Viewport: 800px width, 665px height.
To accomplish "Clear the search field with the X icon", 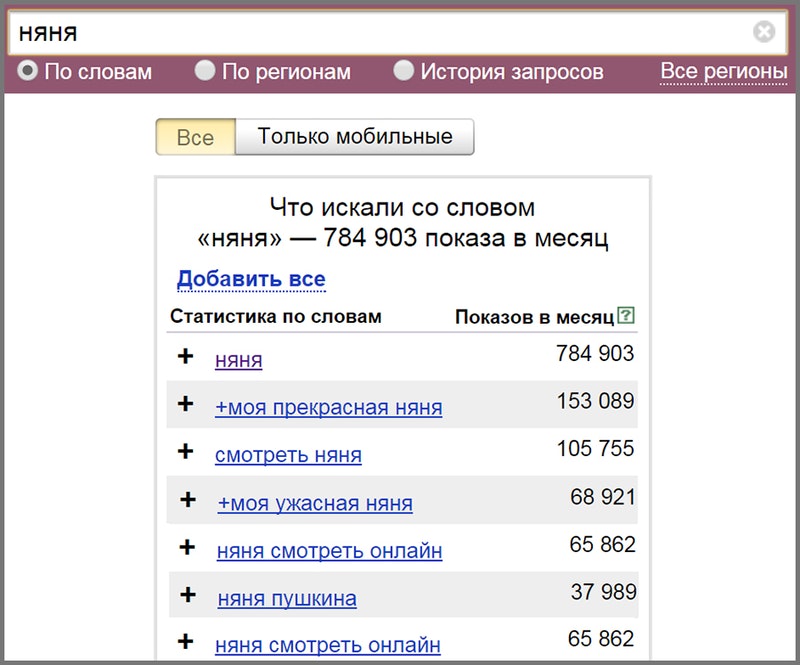I will pyautogui.click(x=764, y=33).
